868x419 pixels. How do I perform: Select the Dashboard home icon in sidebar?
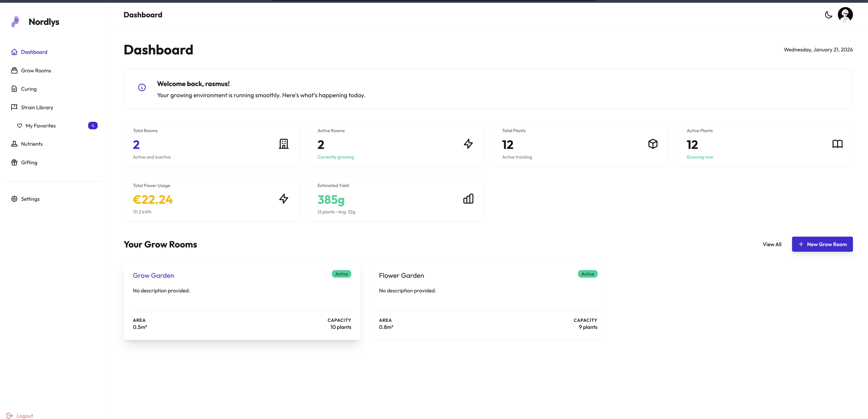pos(14,52)
